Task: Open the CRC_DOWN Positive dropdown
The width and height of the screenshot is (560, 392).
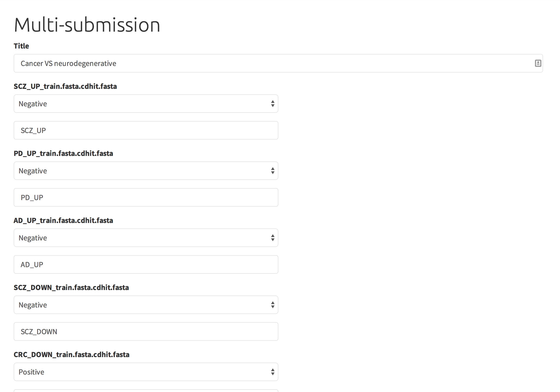Action: (146, 372)
